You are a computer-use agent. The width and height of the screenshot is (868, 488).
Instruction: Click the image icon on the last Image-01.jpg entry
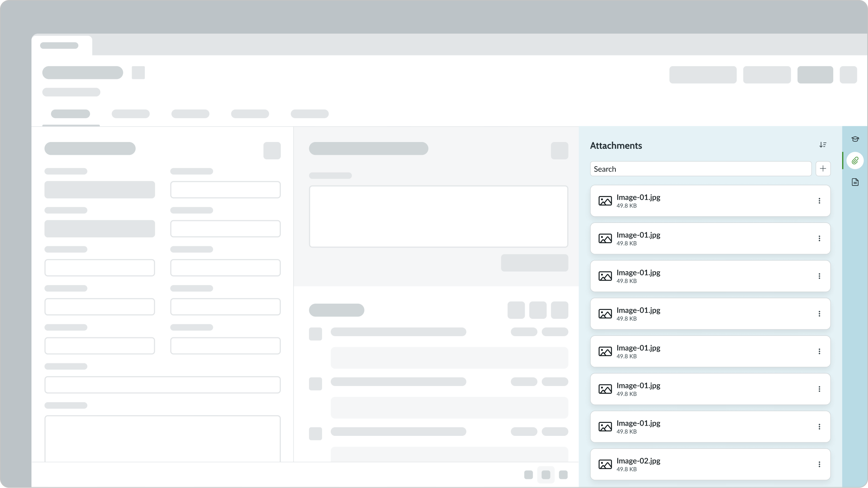coord(605,427)
